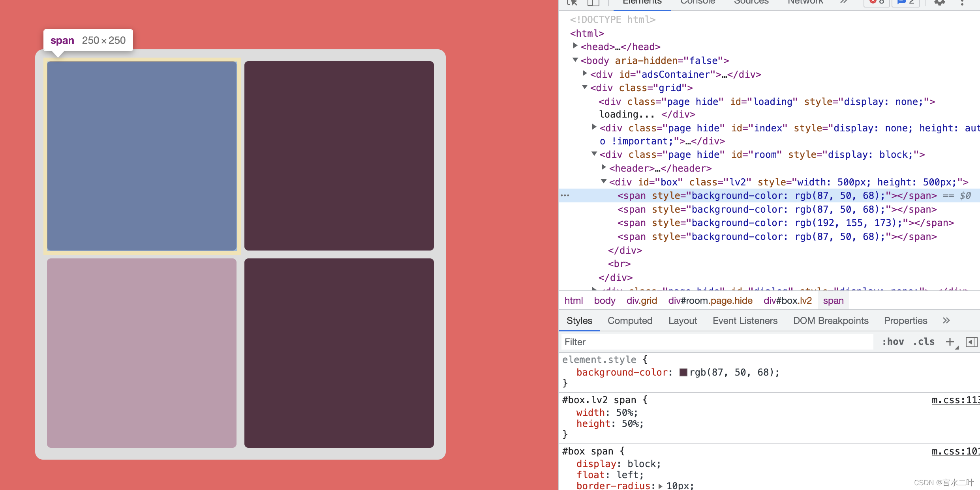Viewport: 980px width, 490px height.
Task: Expand the head element node
Action: pos(575,46)
